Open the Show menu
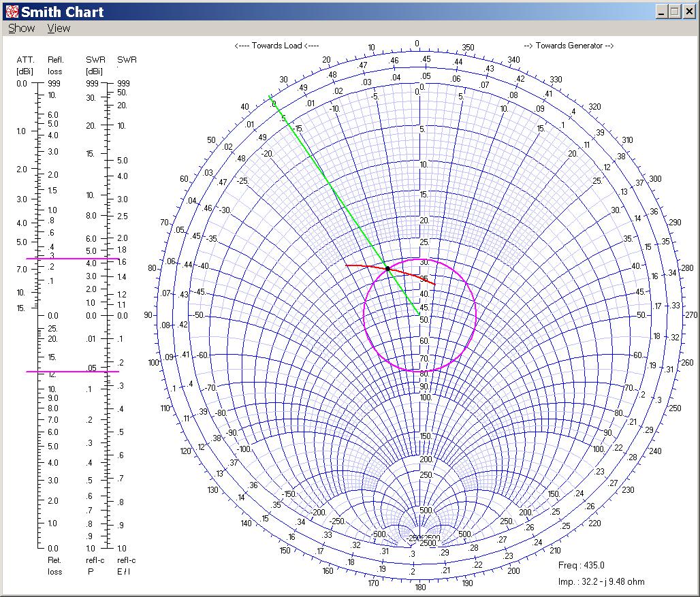 (x=21, y=28)
